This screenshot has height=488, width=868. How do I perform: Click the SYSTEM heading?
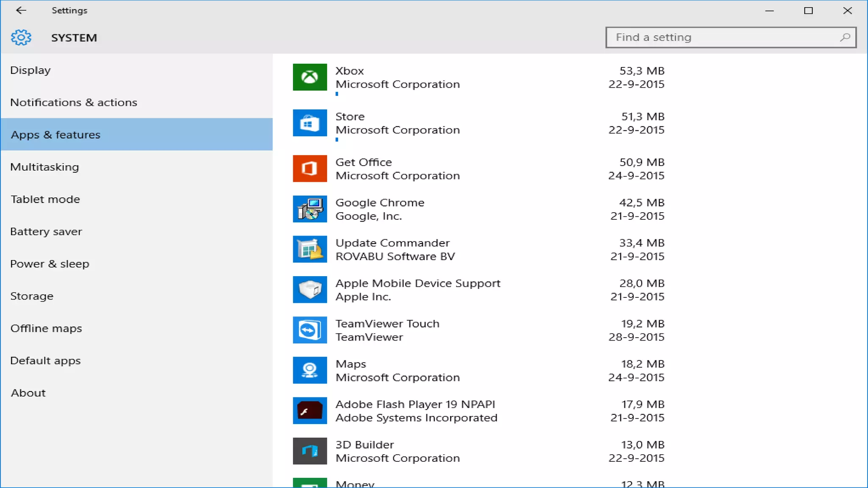click(x=74, y=38)
